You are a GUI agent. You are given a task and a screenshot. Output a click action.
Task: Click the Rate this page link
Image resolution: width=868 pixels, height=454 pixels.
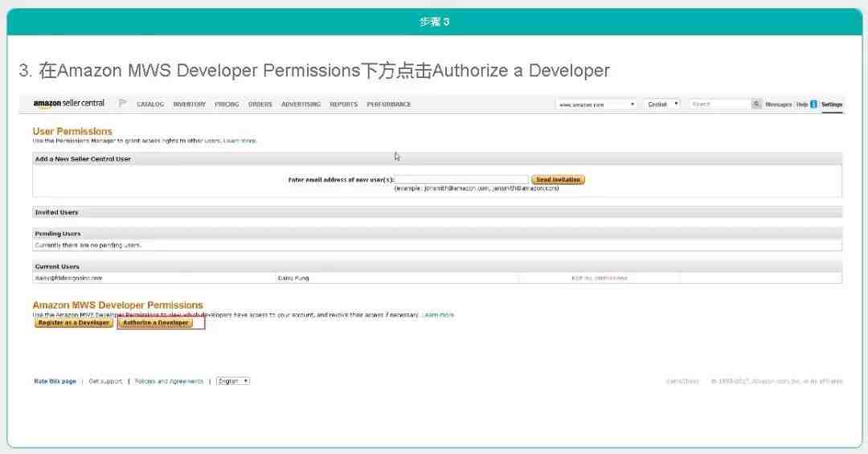point(55,381)
